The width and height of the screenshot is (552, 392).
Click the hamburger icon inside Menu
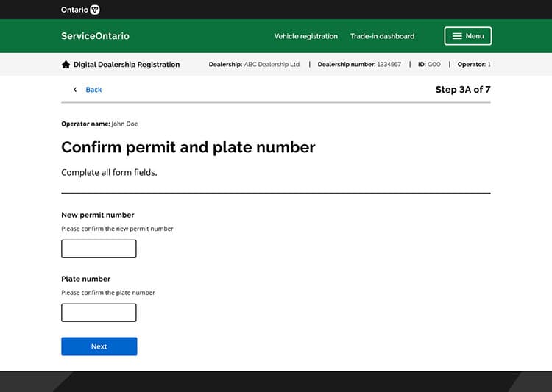(457, 36)
